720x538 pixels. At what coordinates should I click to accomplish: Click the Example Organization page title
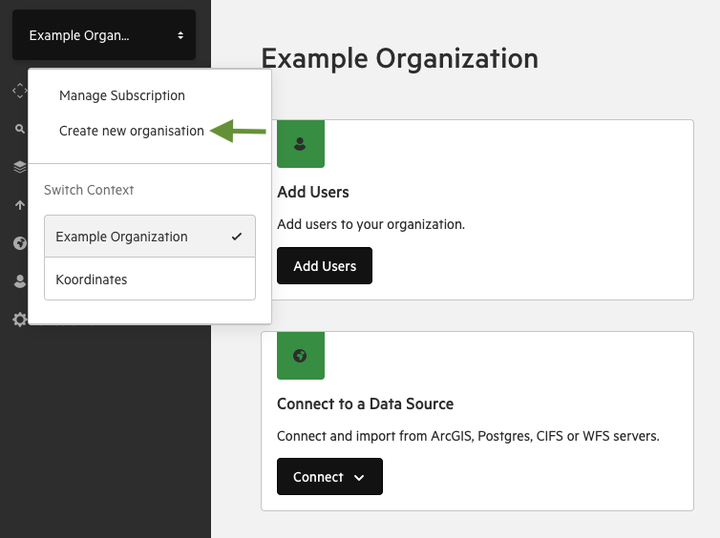click(x=400, y=59)
